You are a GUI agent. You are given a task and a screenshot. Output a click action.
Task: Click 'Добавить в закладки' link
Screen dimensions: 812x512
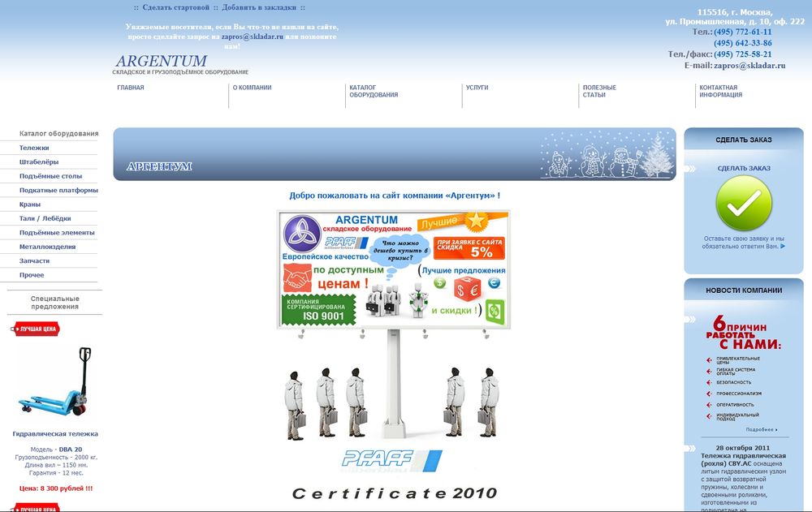click(259, 8)
